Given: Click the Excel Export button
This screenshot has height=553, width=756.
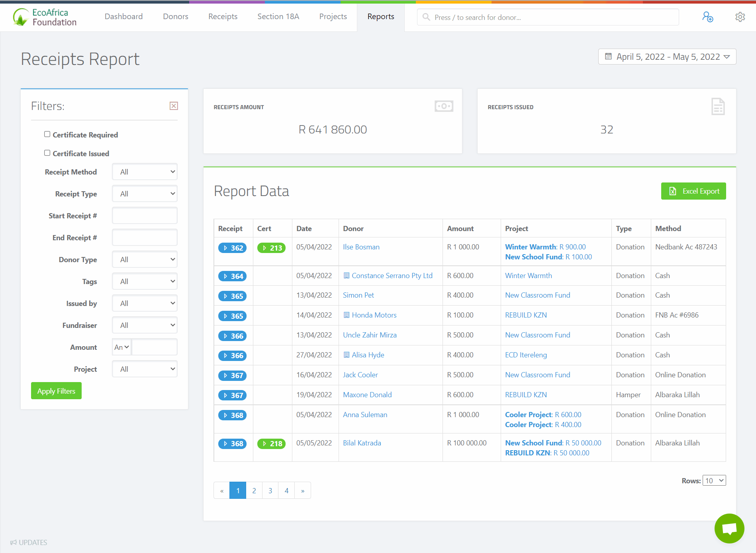Looking at the screenshot, I should (x=693, y=191).
